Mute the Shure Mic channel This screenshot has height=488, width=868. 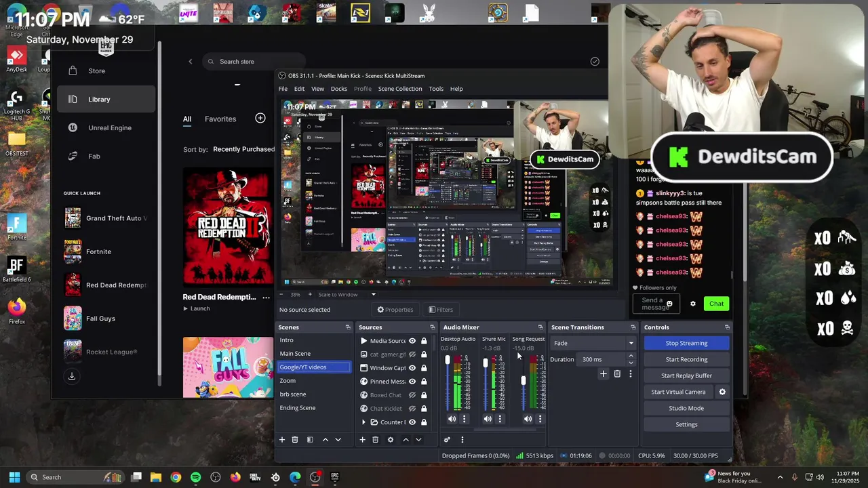pyautogui.click(x=488, y=419)
